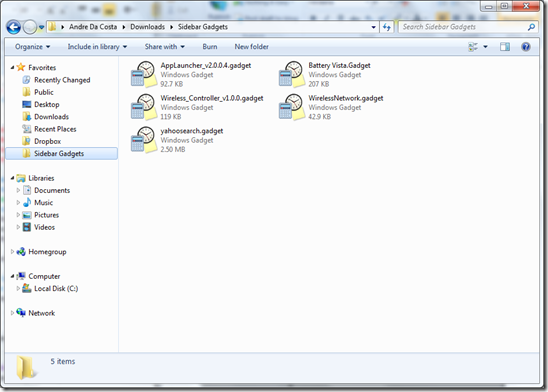Expand the Music library

coord(18,203)
